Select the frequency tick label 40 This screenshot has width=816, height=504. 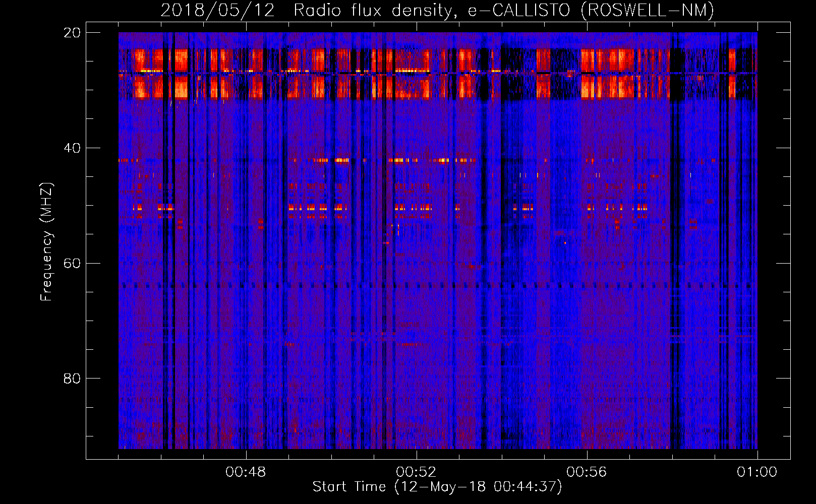click(x=72, y=148)
